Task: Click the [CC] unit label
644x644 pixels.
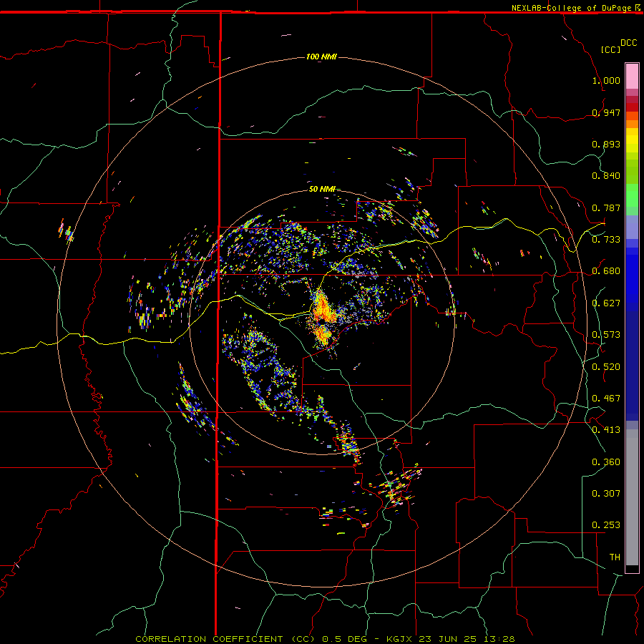Action: (610, 49)
